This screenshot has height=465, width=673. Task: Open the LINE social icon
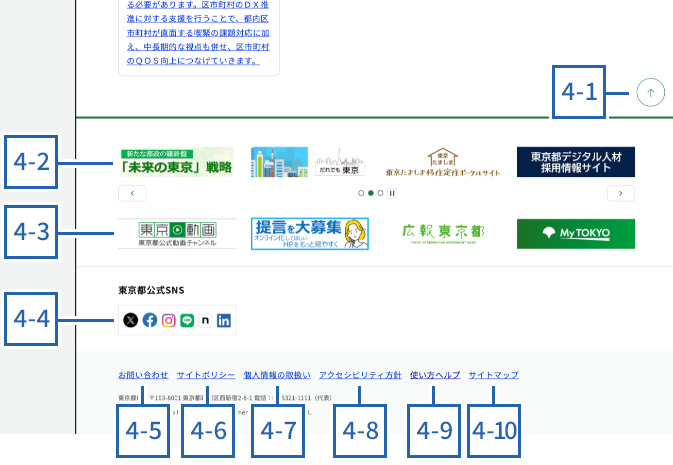click(187, 320)
